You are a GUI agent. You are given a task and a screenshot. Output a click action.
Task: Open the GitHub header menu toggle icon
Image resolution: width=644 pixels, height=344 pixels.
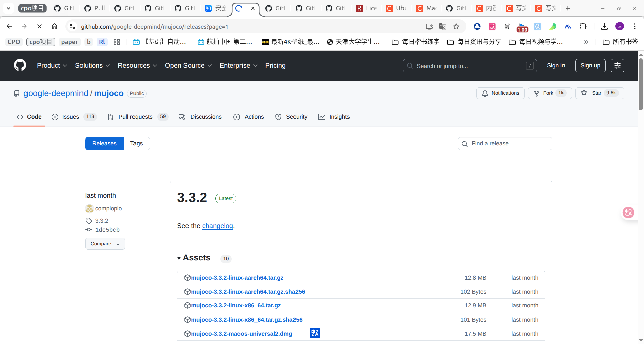tap(617, 66)
